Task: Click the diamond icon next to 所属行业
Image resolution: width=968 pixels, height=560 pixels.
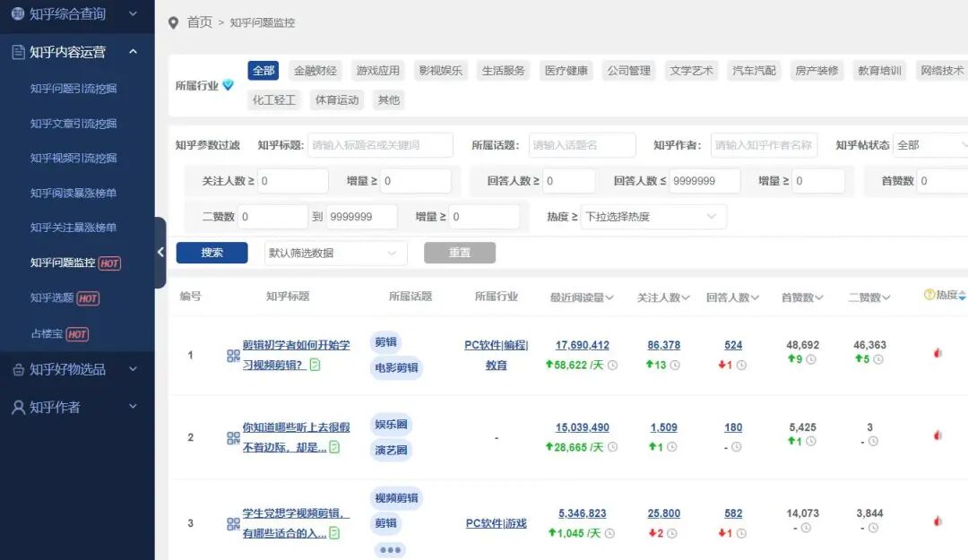Action: click(x=228, y=85)
